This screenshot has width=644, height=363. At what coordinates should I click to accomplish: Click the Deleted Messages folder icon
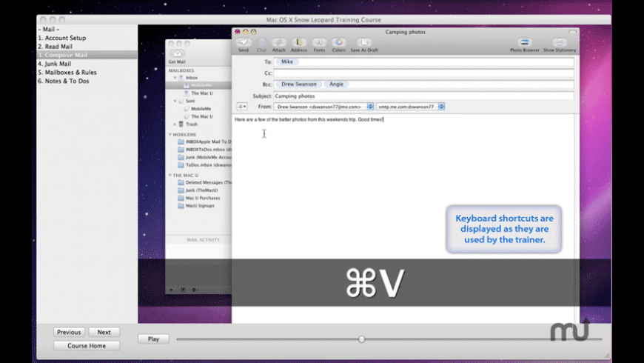(x=181, y=182)
